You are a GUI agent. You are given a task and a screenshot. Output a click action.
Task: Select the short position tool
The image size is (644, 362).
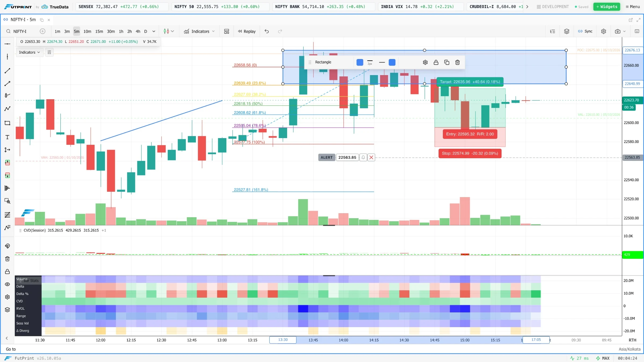(7, 175)
